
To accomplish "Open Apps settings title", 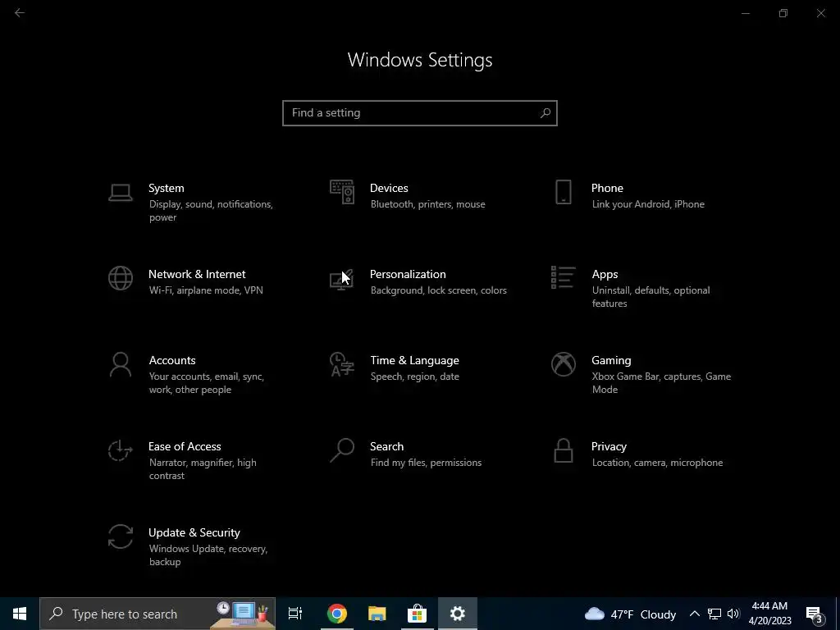I will (x=605, y=274).
